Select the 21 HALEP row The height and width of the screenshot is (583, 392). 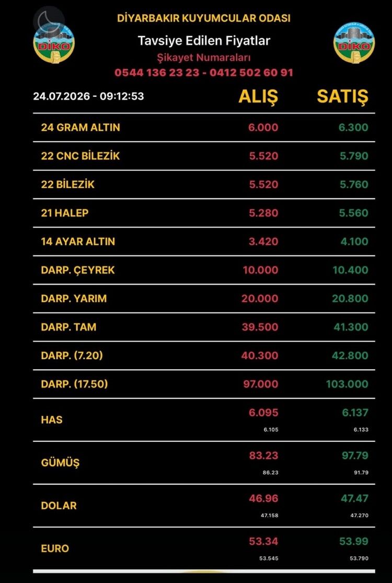pos(204,213)
